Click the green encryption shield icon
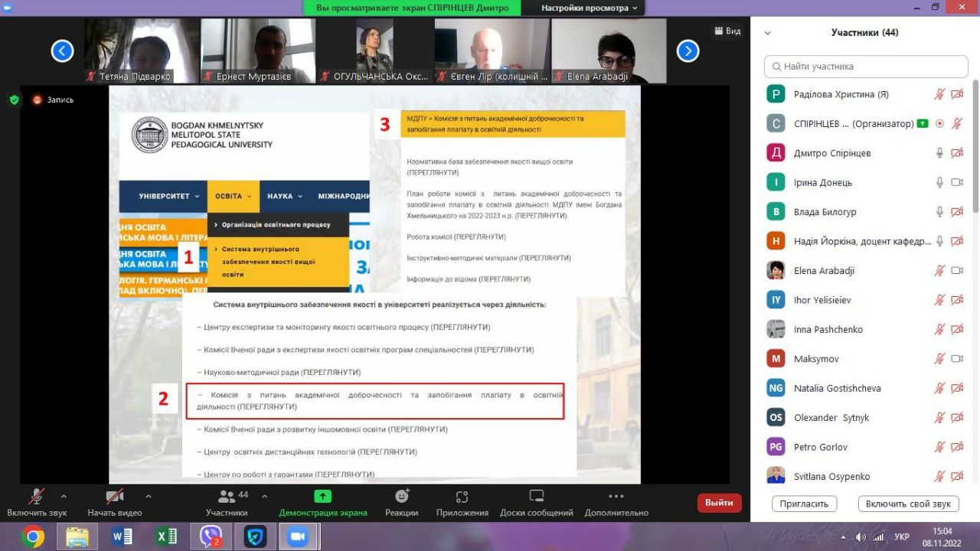 14,99
